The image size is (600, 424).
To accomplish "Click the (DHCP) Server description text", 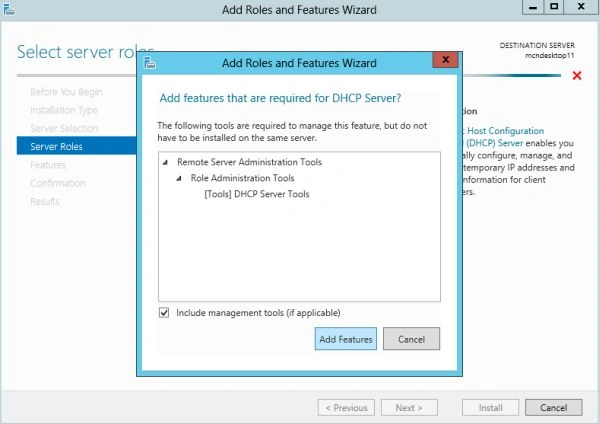I will point(494,143).
